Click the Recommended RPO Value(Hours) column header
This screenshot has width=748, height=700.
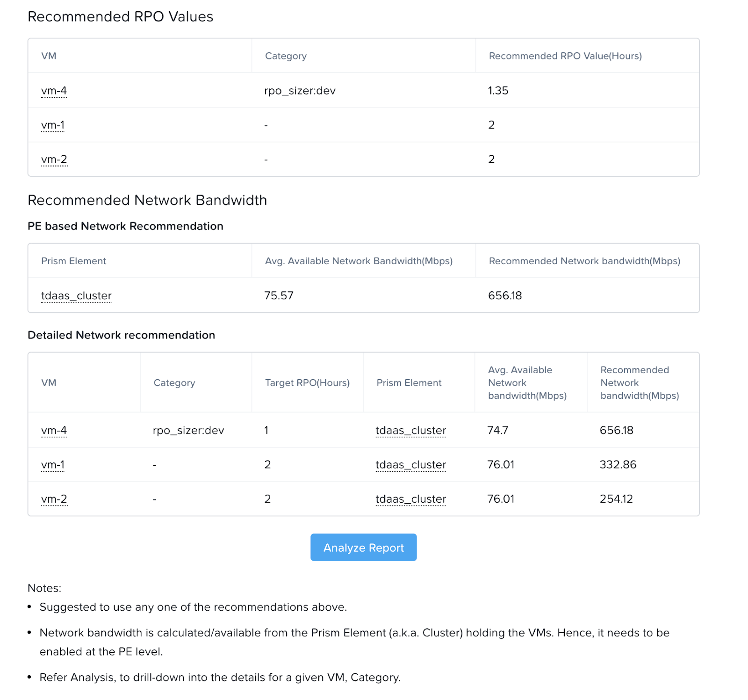pos(565,56)
